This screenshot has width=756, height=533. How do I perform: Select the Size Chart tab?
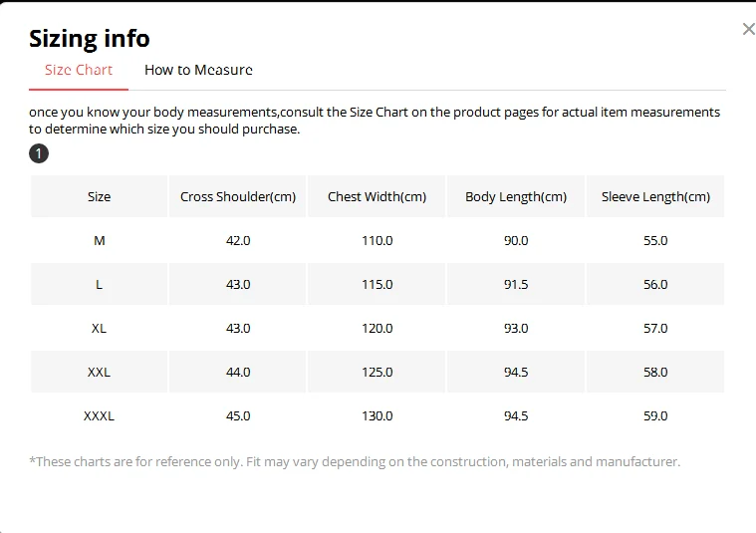click(x=79, y=70)
